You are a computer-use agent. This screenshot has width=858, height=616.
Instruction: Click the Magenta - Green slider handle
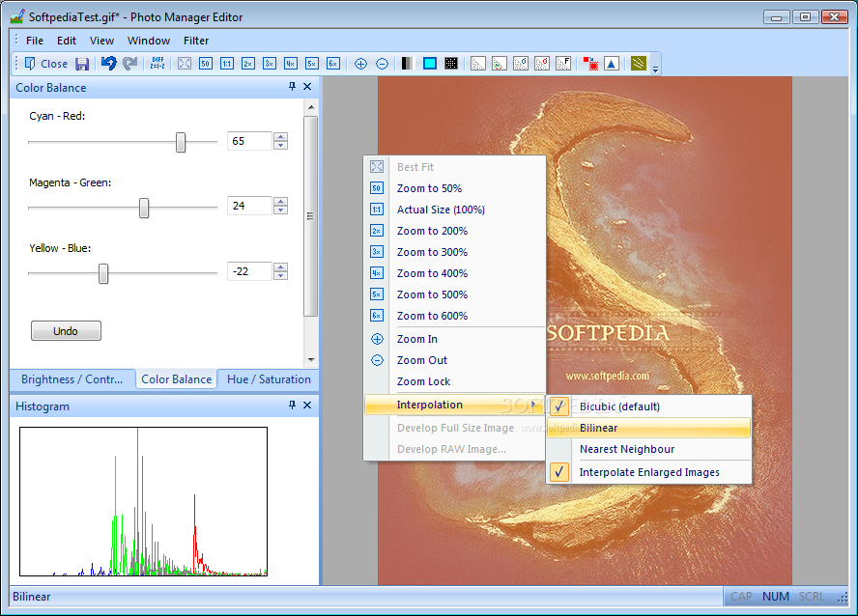[144, 208]
